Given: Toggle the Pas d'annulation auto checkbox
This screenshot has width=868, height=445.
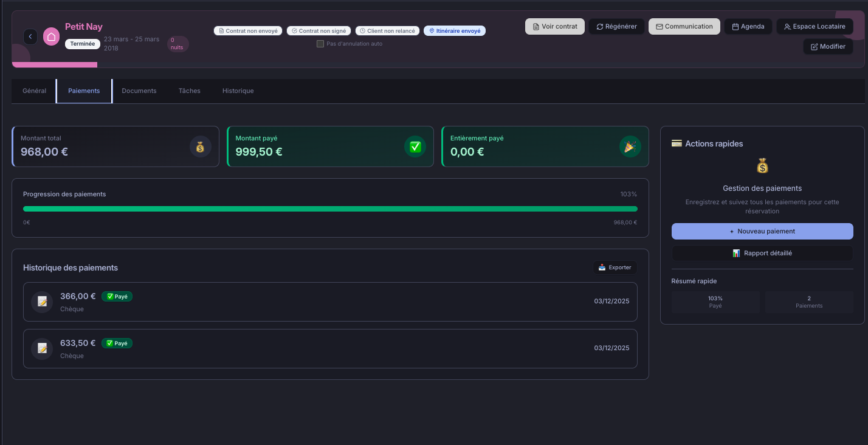Looking at the screenshot, I should click(320, 44).
